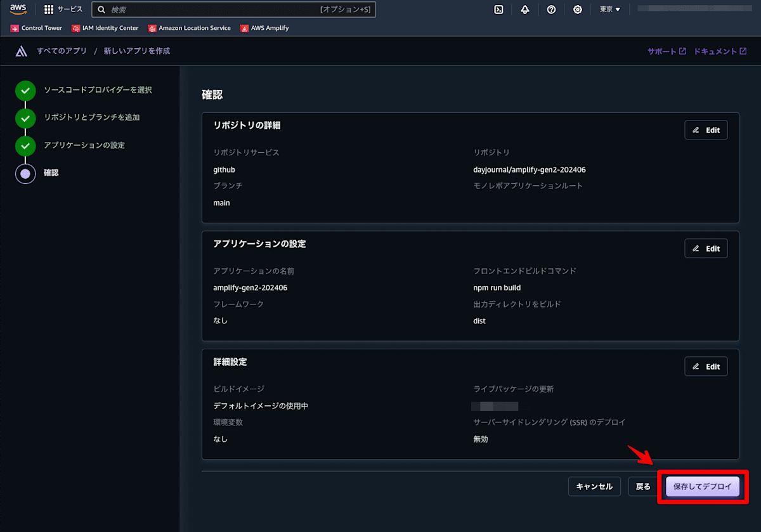Click the Control Tower bookmark
Image resolution: width=761 pixels, height=532 pixels.
coord(36,28)
